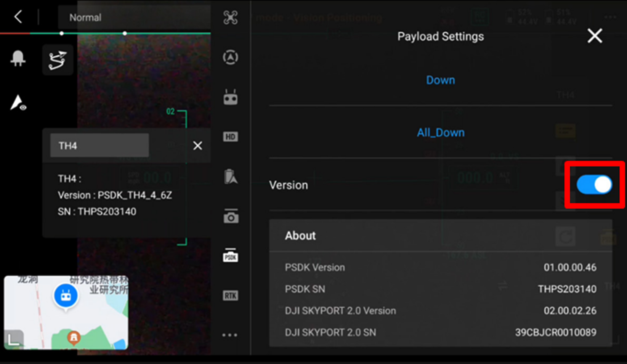Click the Version : PSDK_TH4_4_6Z line
Image resolution: width=627 pixels, height=364 pixels.
click(x=115, y=195)
